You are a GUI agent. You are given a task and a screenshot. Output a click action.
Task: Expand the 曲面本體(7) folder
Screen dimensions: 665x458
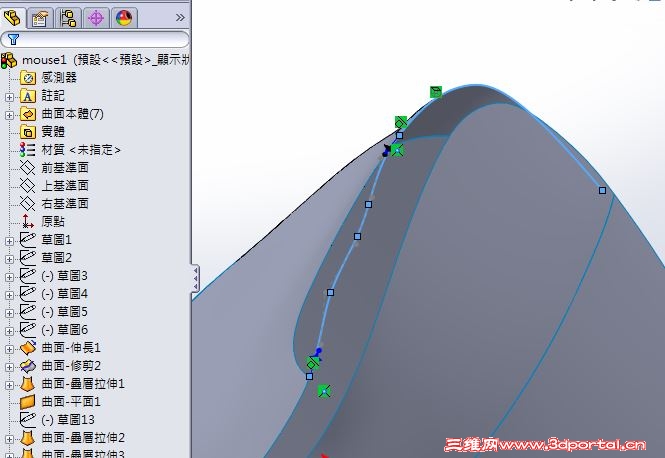(x=9, y=115)
